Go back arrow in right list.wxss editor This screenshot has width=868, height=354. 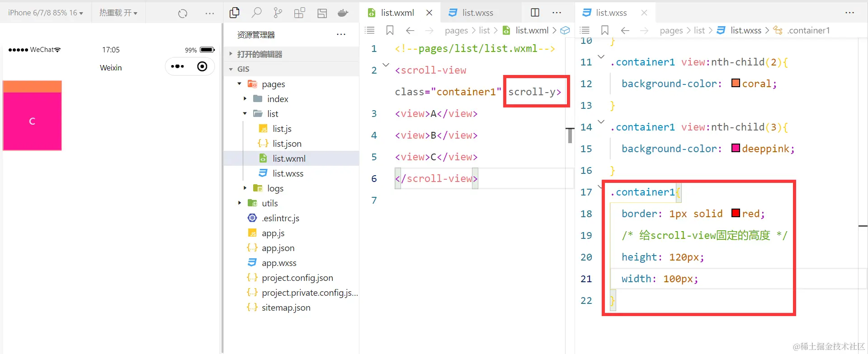pyautogui.click(x=625, y=30)
